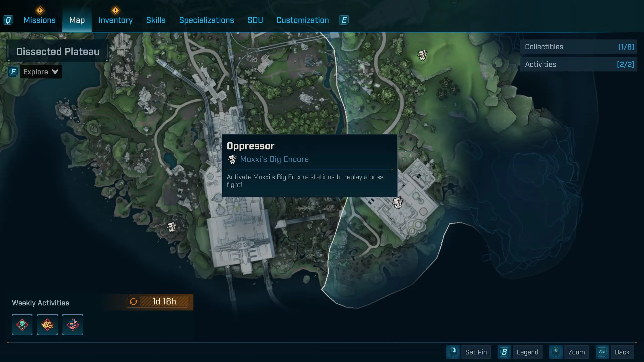Open the map Legend
This screenshot has height=362, width=644.
[x=528, y=352]
